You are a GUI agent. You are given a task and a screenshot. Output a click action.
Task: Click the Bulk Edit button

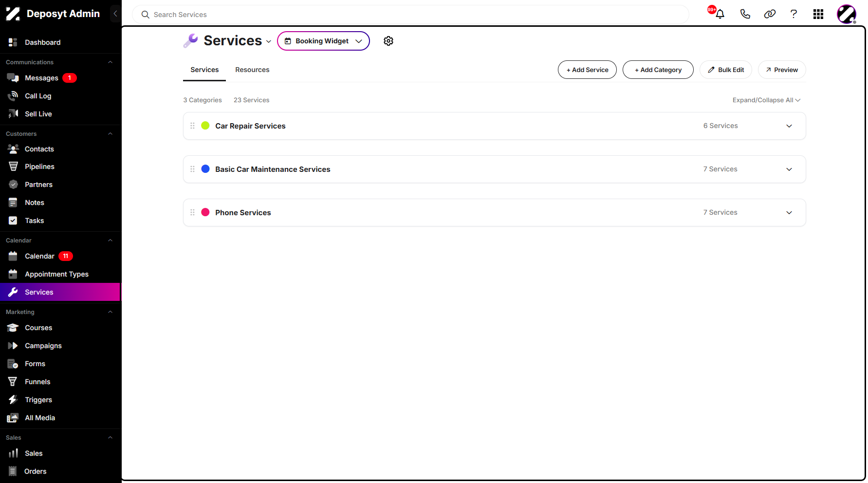(x=726, y=70)
